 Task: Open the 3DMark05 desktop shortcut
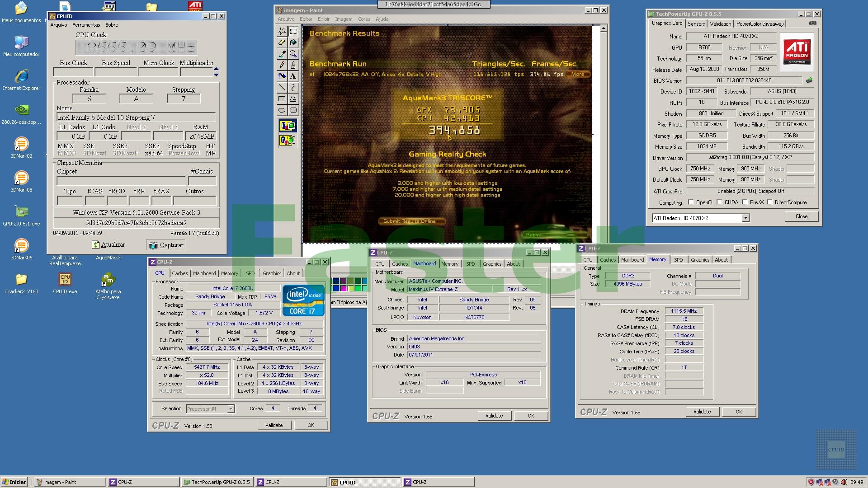(x=21, y=181)
